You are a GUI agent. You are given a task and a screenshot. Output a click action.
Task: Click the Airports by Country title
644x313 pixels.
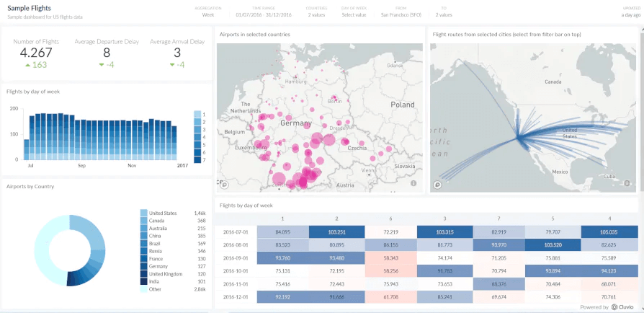tap(30, 186)
